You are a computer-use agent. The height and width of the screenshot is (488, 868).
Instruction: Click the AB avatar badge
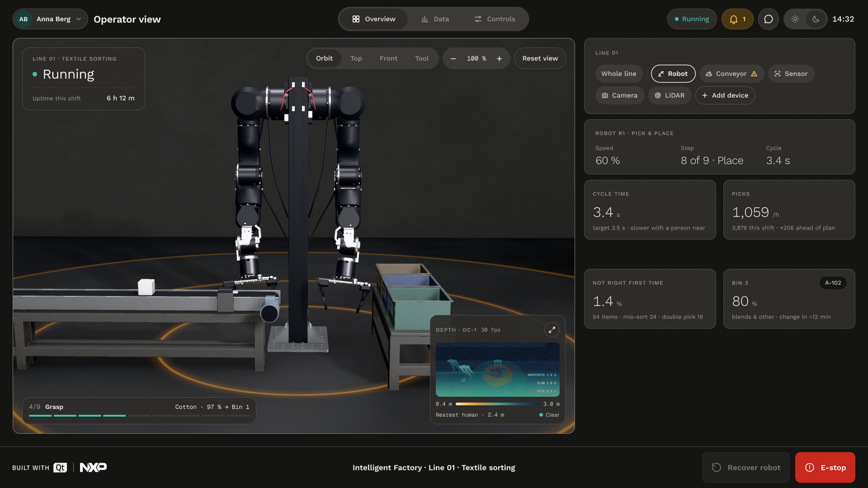click(24, 19)
